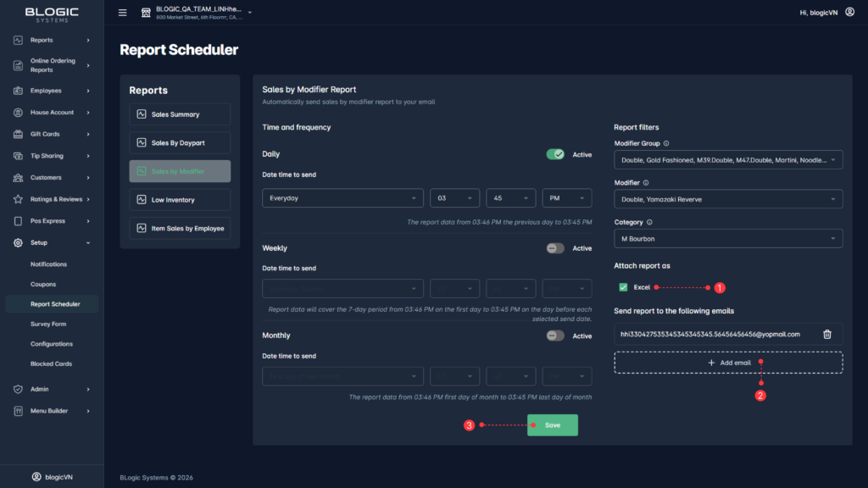Expand the Admin sidebar chevron
The width and height of the screenshot is (868, 488).
(x=88, y=390)
